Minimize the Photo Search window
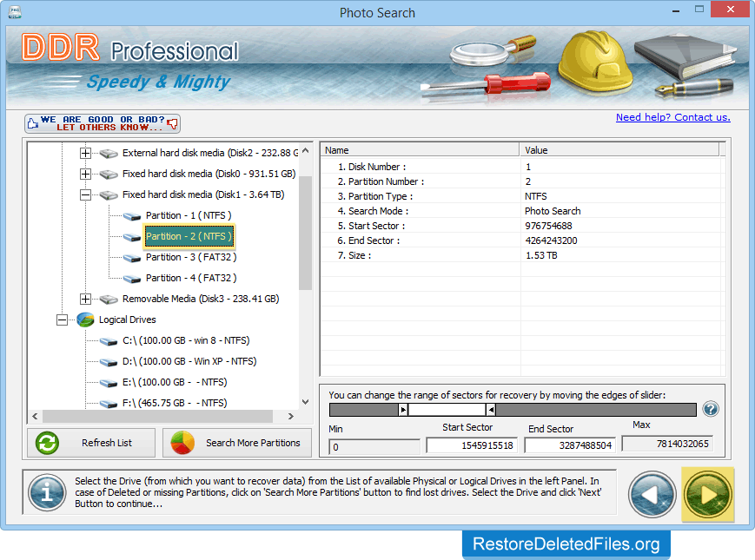Image resolution: width=755 pixels, height=560 pixels. [x=676, y=10]
